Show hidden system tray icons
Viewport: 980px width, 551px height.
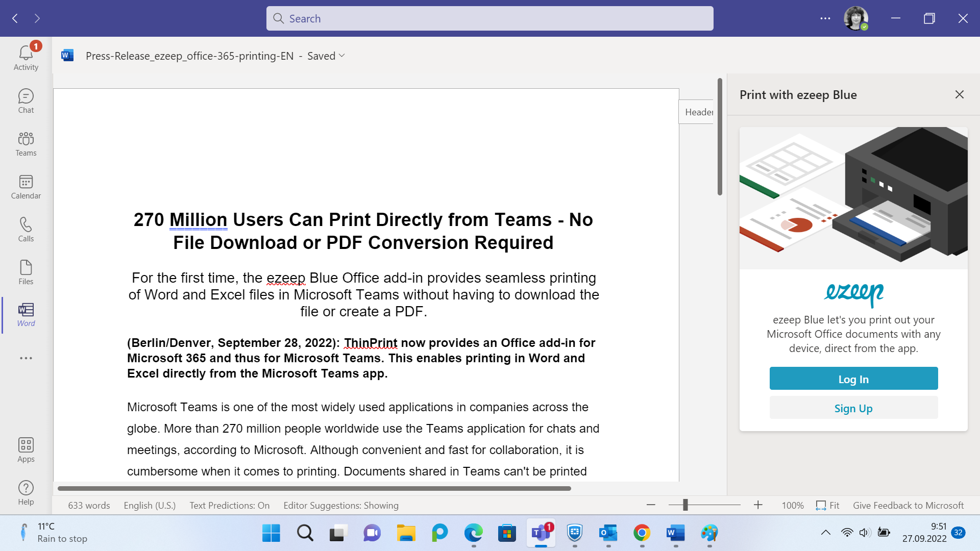click(825, 533)
